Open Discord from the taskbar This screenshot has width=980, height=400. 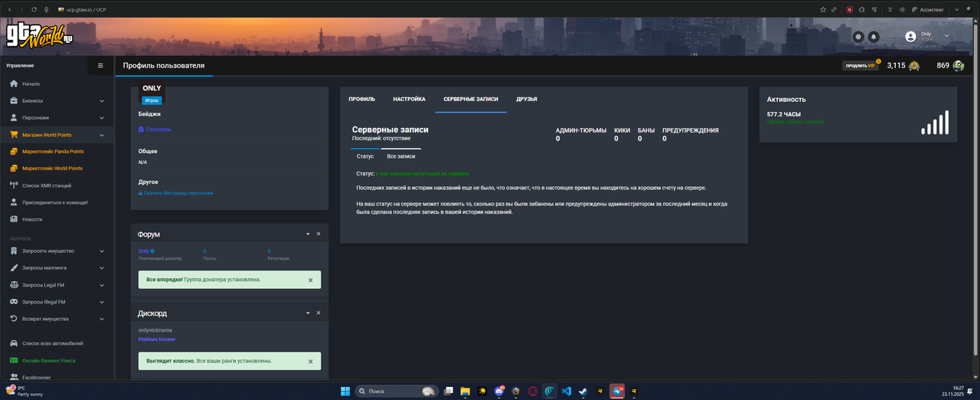click(x=499, y=391)
